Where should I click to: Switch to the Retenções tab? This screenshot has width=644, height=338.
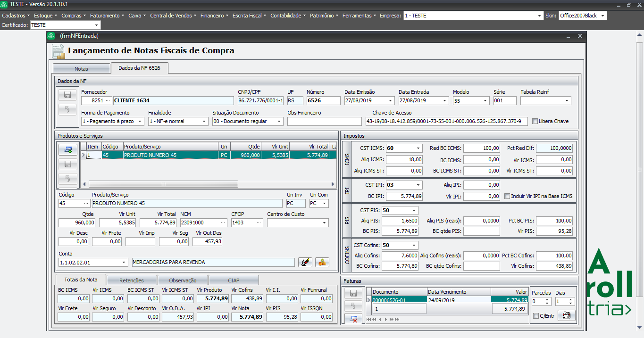(132, 280)
